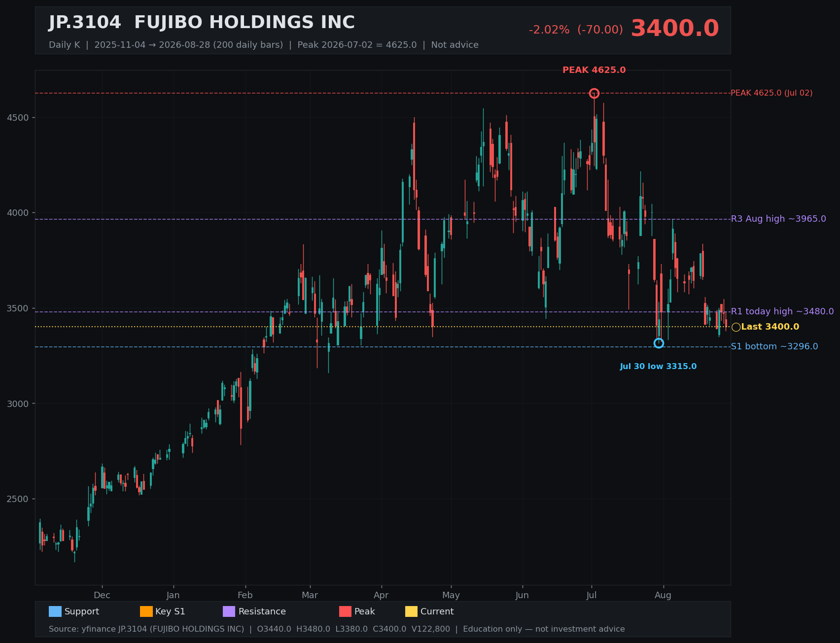Image resolution: width=840 pixels, height=643 pixels.
Task: Click the Jul x-axis label
Action: pyautogui.click(x=592, y=595)
